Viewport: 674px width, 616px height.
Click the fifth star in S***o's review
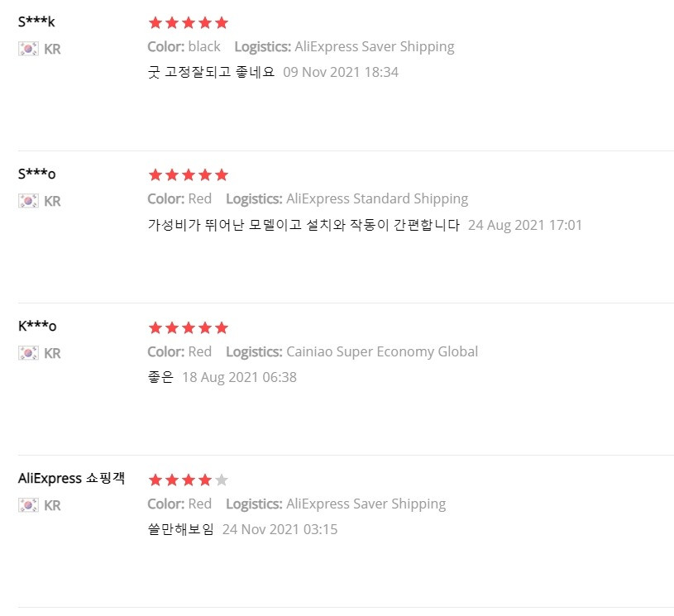pyautogui.click(x=222, y=175)
